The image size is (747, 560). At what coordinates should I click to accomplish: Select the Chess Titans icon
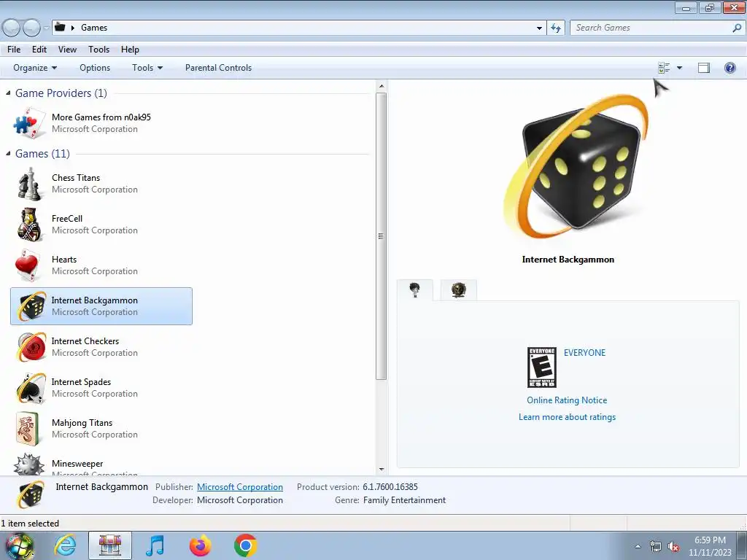(29, 183)
